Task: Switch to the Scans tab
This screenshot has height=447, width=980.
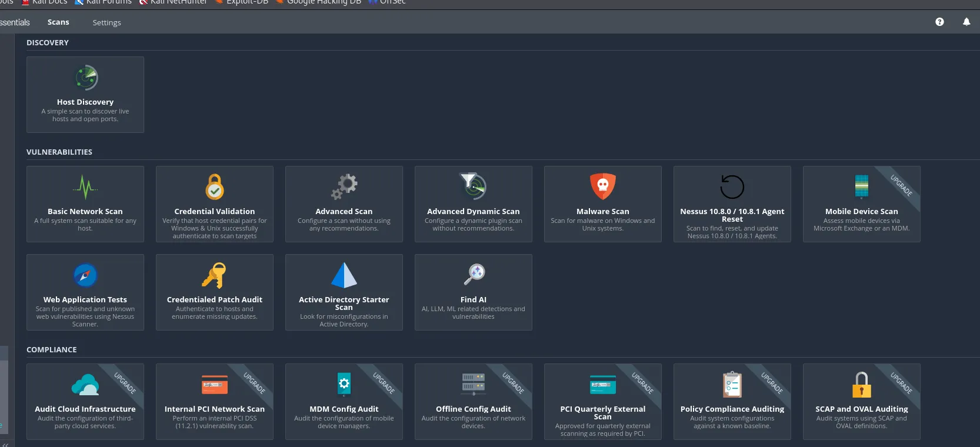Action: [x=58, y=22]
